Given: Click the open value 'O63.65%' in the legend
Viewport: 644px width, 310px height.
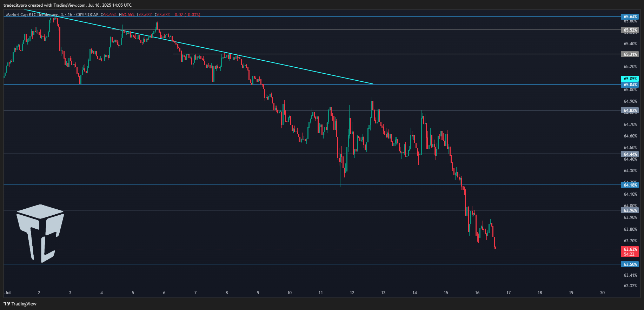Looking at the screenshot, I should pyautogui.click(x=108, y=15).
